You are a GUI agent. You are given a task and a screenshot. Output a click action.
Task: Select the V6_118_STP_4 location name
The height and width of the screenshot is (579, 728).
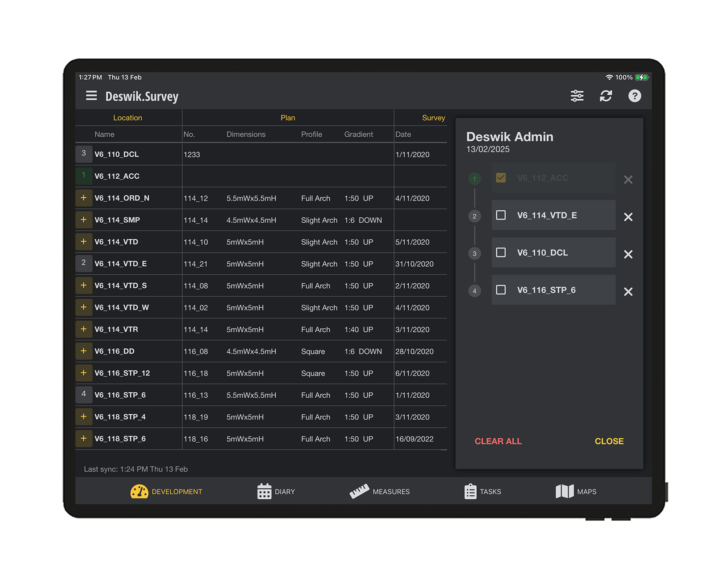(120, 416)
